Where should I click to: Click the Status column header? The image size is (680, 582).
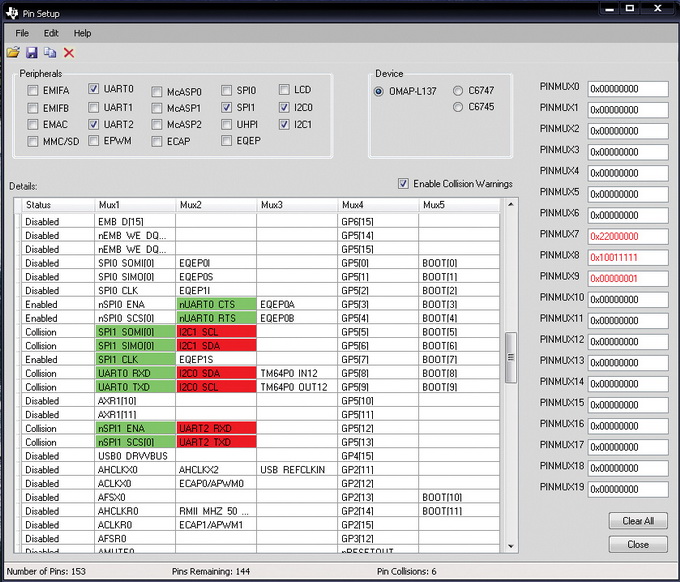tap(45, 205)
